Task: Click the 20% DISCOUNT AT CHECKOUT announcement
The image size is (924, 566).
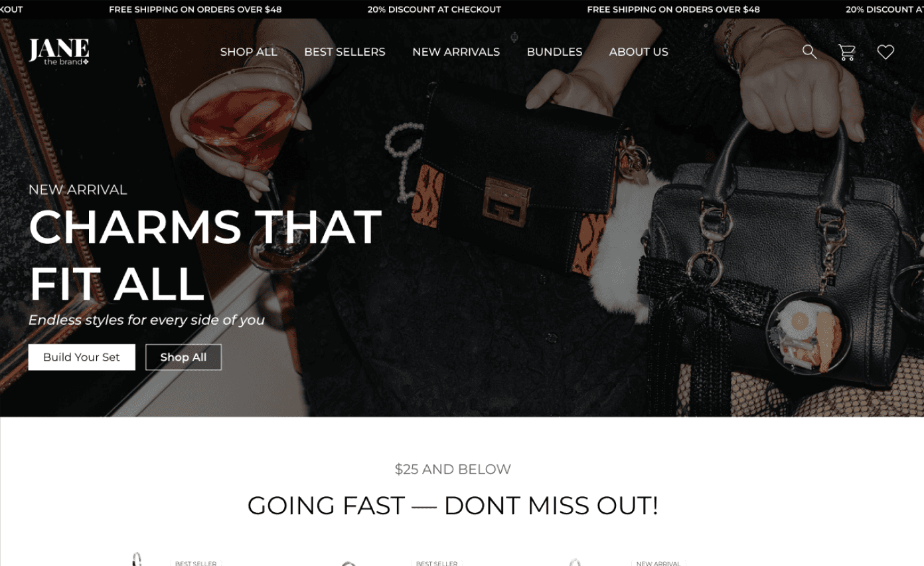Action: (x=434, y=9)
